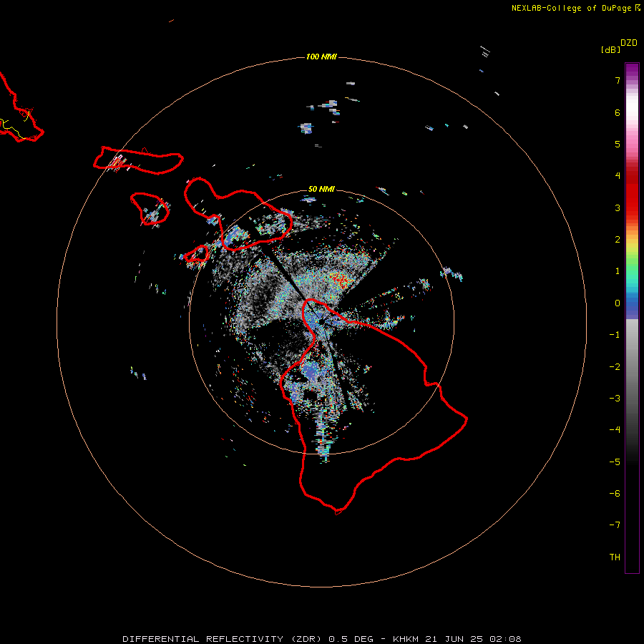
Task: Click the DIFFERENTIAL REFLECTIVITY (ZDR) title text
Action: [x=222, y=639]
